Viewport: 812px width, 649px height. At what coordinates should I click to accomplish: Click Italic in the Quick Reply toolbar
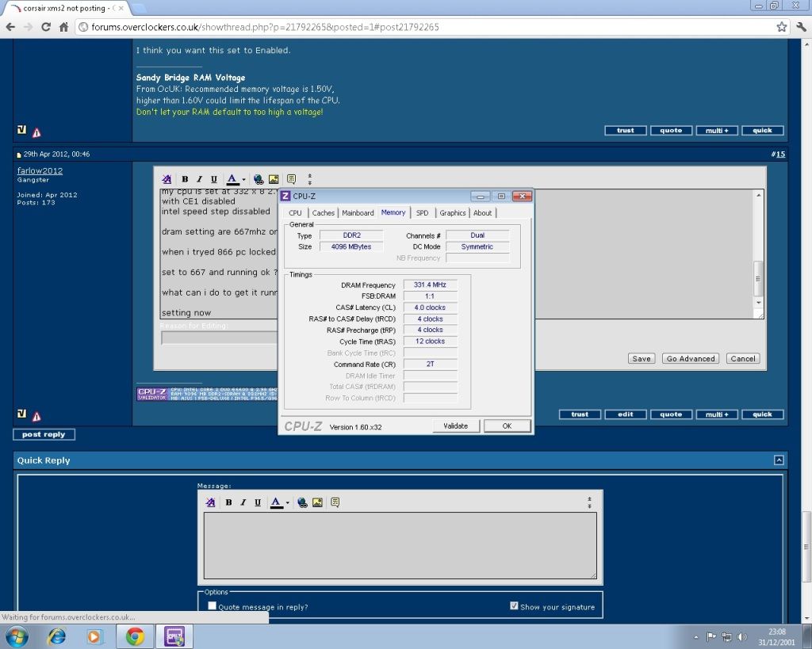(243, 502)
